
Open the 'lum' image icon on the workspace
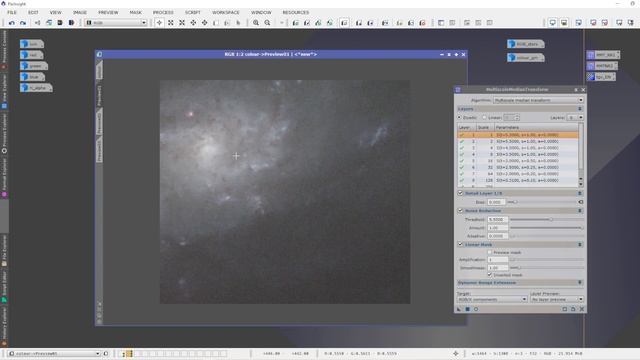coord(31,44)
